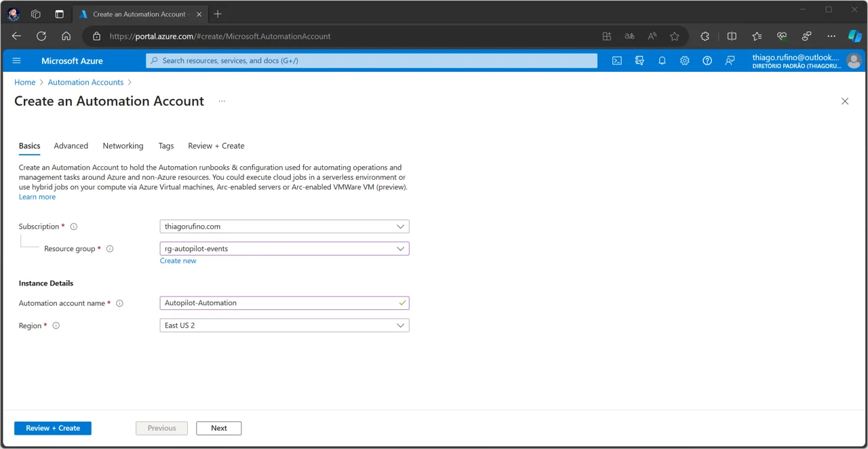Viewport: 868px width, 449px height.
Task: Open the notifications bell
Action: (662, 60)
